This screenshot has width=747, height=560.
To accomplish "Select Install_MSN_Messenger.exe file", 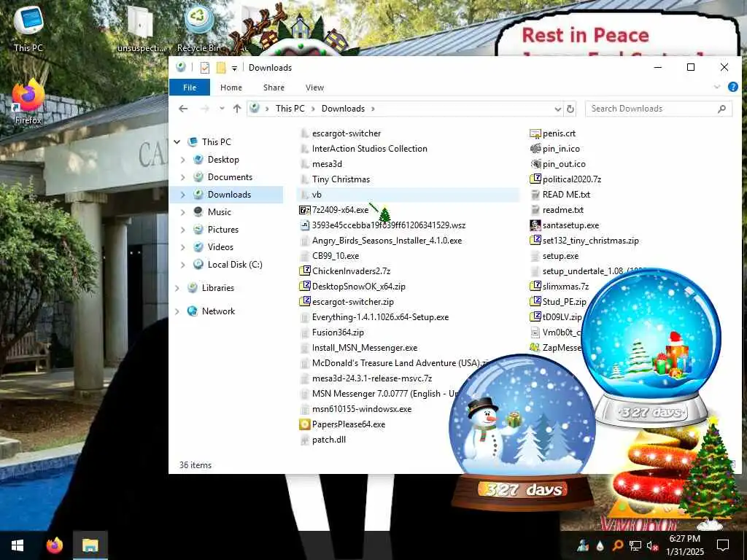I will coord(365,348).
